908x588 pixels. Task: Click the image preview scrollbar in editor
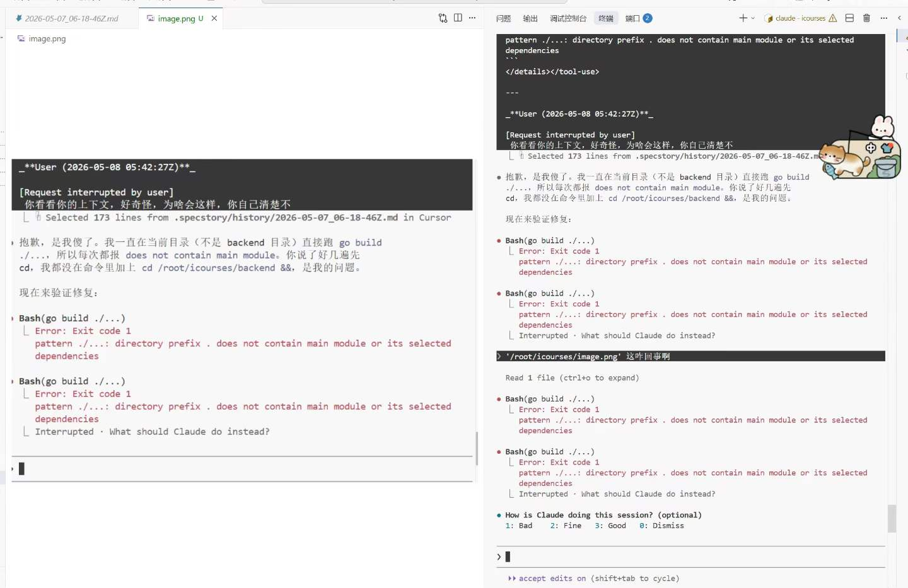click(x=477, y=448)
